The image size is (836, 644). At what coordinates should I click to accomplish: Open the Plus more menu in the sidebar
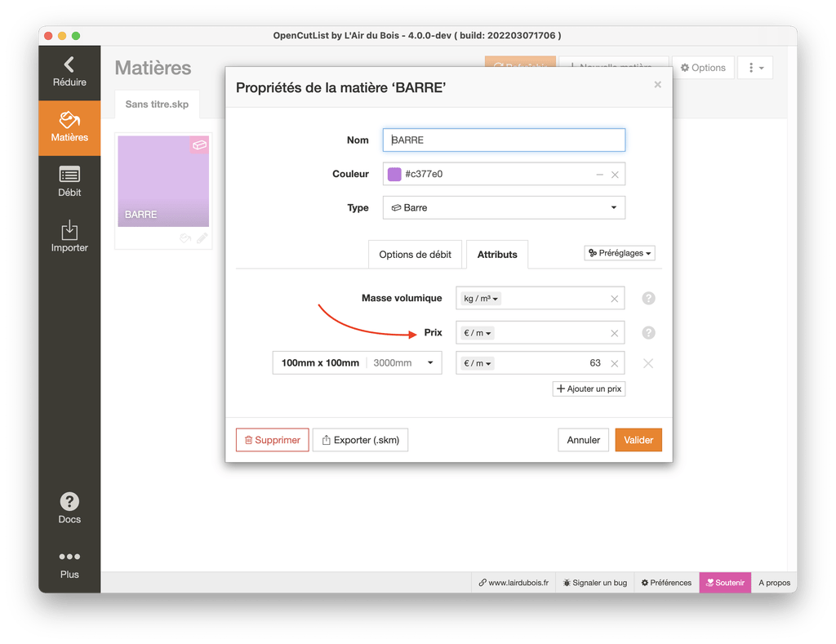[x=69, y=565]
